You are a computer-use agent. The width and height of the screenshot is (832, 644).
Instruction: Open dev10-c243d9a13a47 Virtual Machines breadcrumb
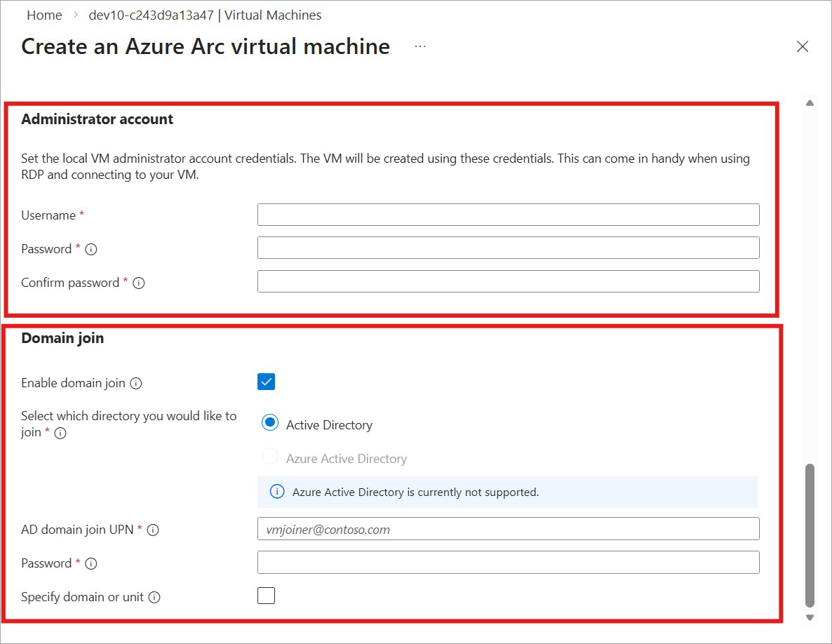[x=205, y=15]
